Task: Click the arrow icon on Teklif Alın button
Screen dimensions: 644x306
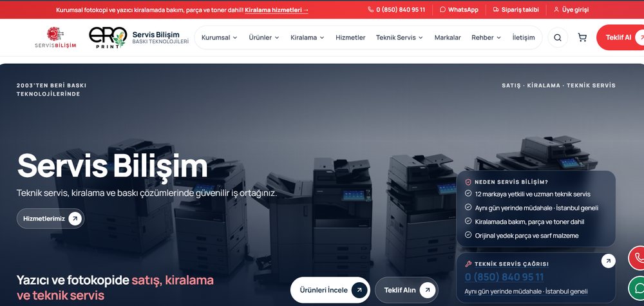Action: point(427,290)
